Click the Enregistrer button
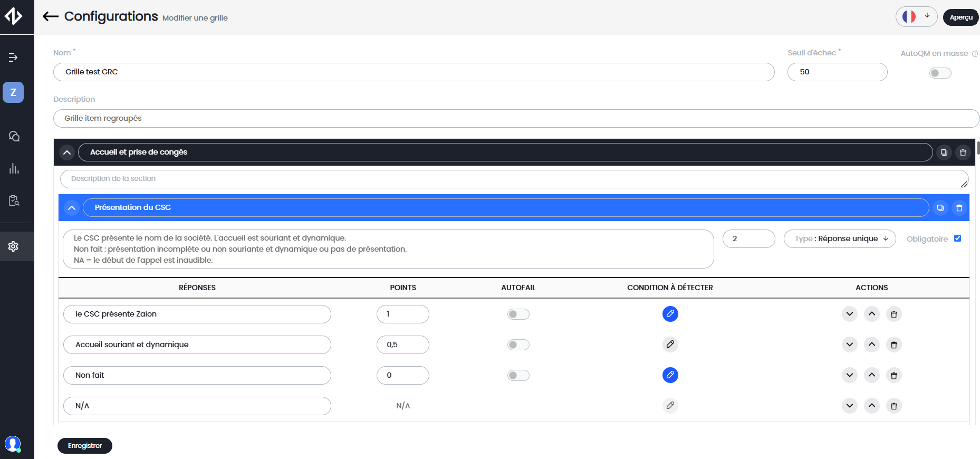The image size is (980, 459). pos(85,446)
